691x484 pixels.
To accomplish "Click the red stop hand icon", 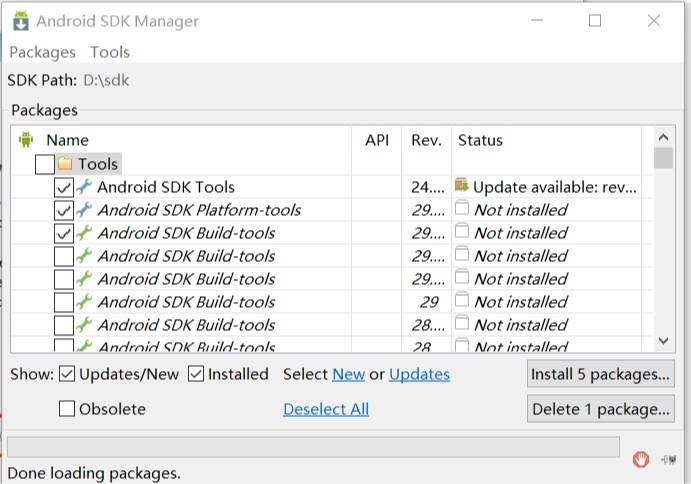I will (x=641, y=459).
